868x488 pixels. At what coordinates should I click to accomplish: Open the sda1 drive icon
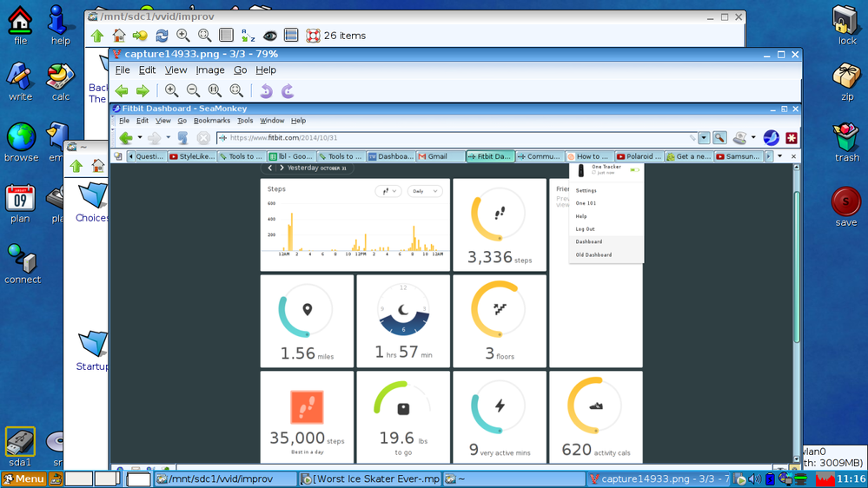(20, 447)
